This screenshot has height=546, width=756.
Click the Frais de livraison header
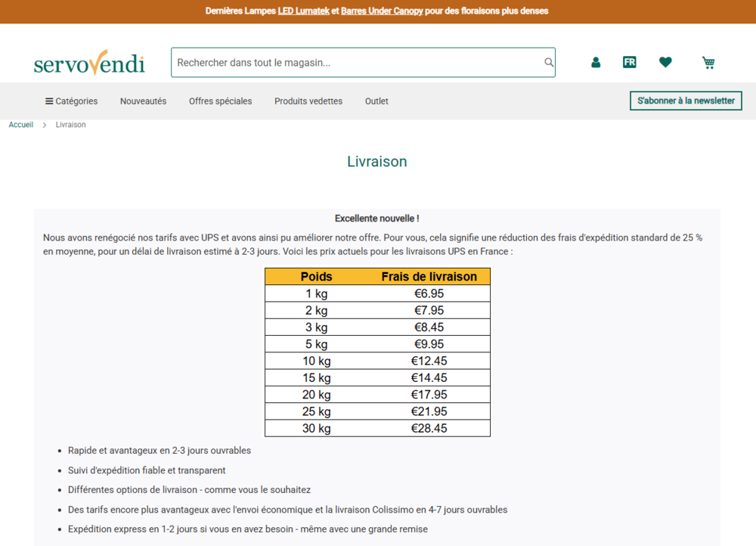429,276
